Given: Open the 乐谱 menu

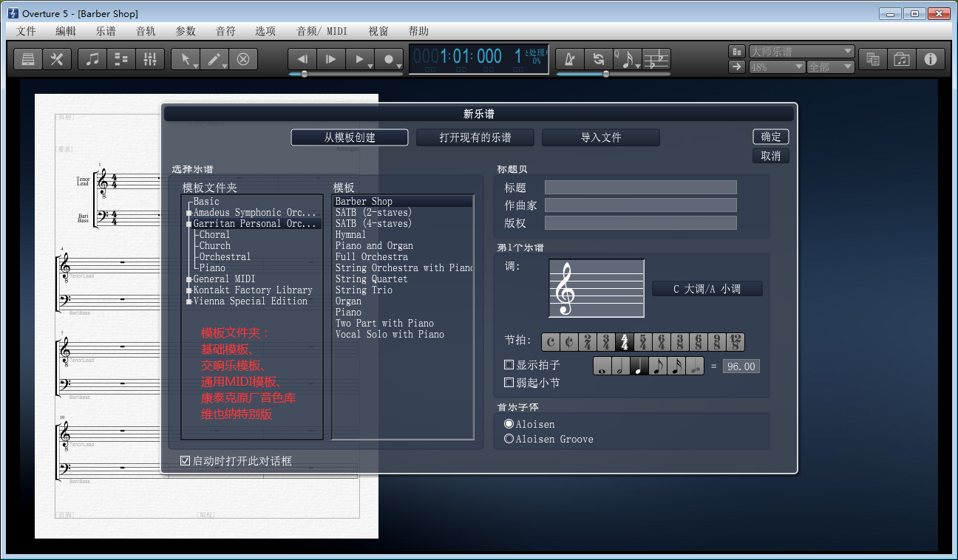Looking at the screenshot, I should point(106,31).
